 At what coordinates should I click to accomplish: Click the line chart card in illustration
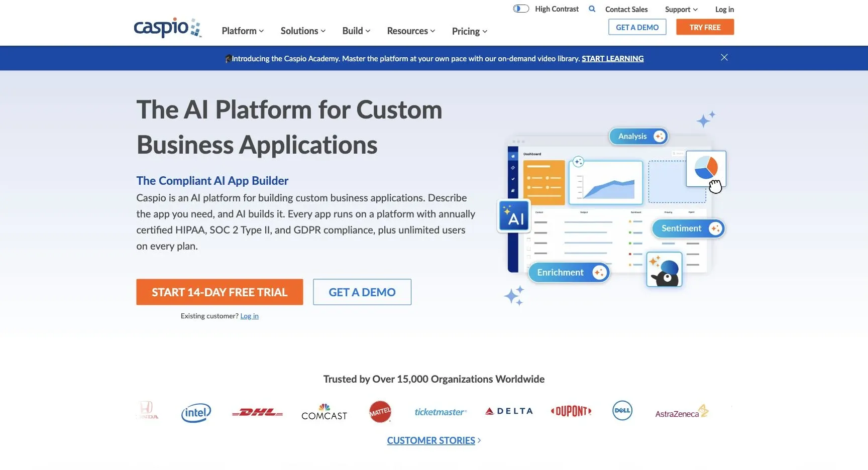pos(606,182)
